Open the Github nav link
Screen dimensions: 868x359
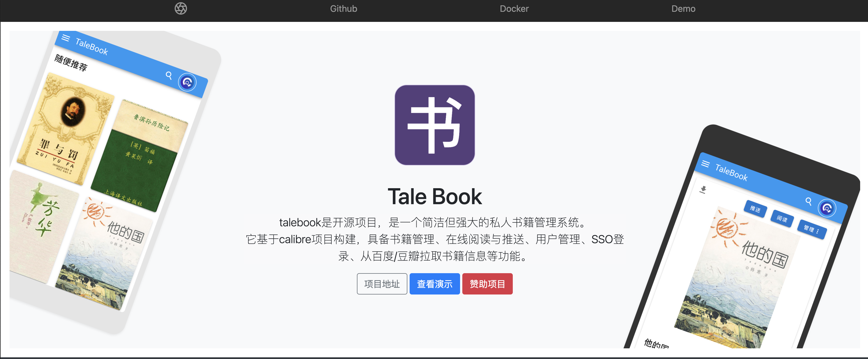pos(343,9)
